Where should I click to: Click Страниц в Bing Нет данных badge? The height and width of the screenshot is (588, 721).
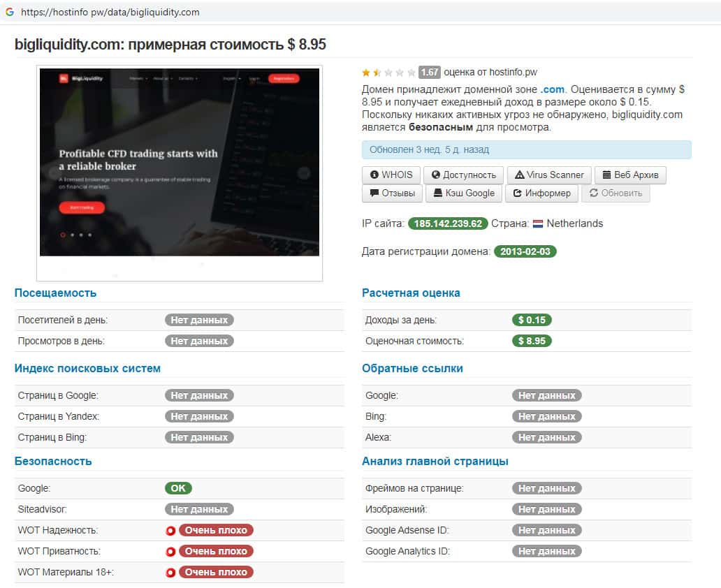(x=199, y=437)
